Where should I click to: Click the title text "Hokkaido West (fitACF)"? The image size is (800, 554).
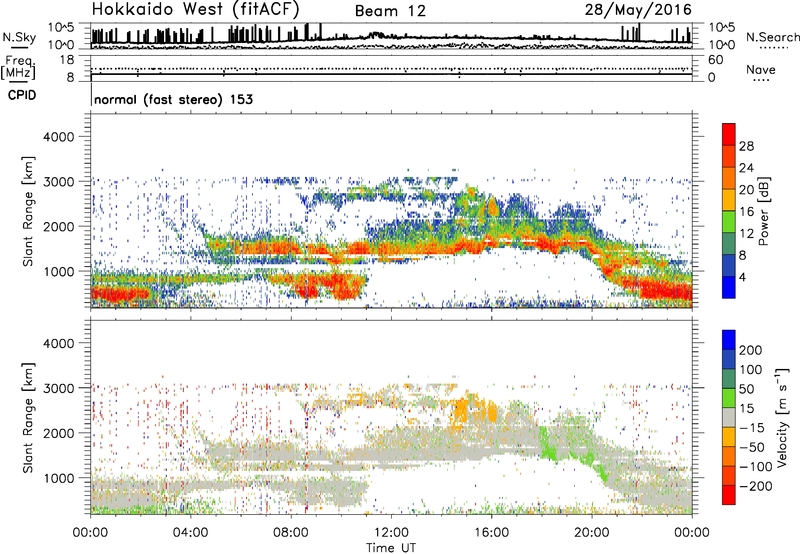pyautogui.click(x=195, y=9)
